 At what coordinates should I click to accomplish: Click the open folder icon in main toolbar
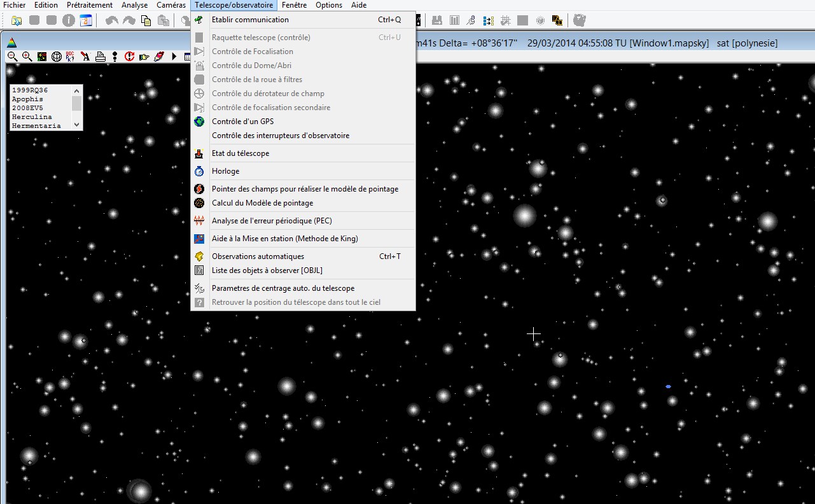point(17,20)
